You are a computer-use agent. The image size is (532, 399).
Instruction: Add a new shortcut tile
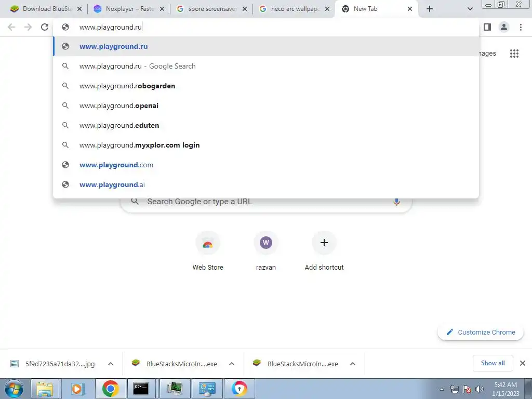click(324, 251)
